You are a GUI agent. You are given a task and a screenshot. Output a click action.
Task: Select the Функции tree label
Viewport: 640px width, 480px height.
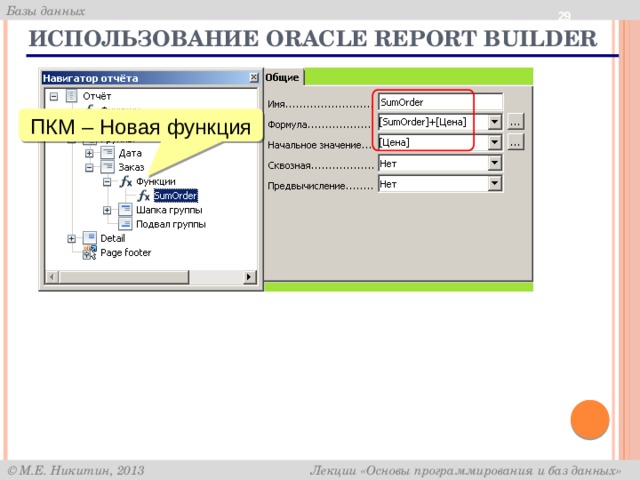pyautogui.click(x=156, y=181)
